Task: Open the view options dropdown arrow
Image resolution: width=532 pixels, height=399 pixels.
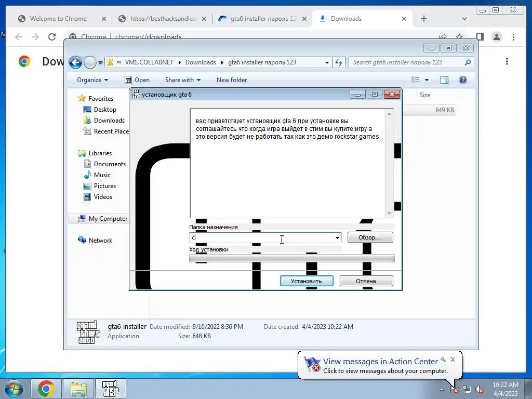Action: (427, 80)
